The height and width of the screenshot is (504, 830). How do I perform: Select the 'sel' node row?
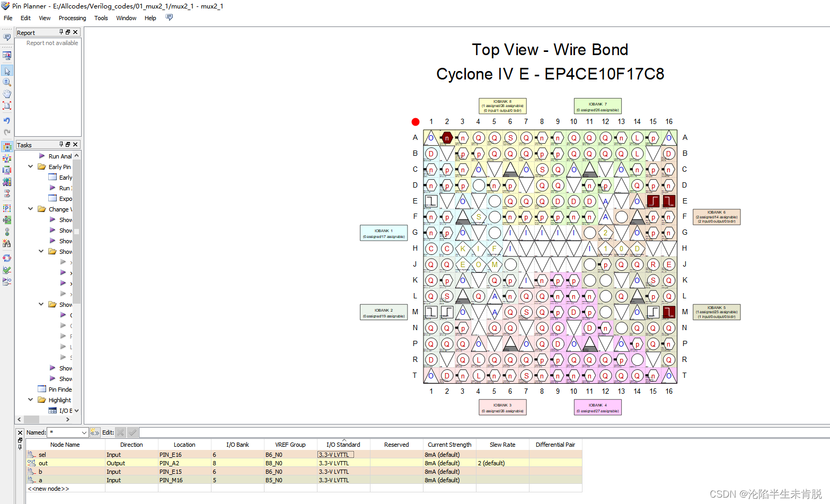click(304, 455)
